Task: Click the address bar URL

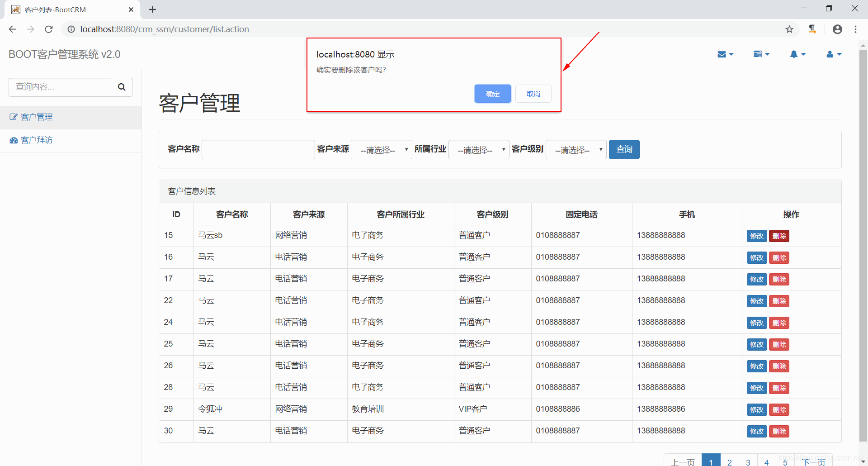Action: pos(165,29)
